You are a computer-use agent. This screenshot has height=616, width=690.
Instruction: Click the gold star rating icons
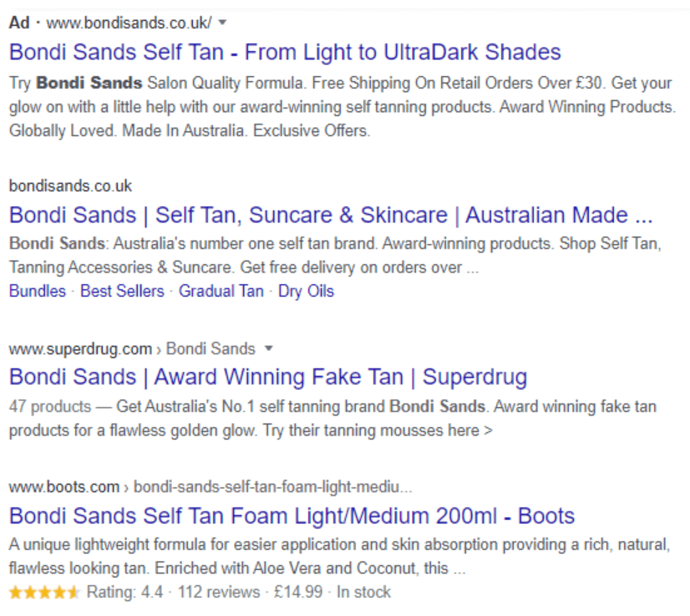point(44,593)
